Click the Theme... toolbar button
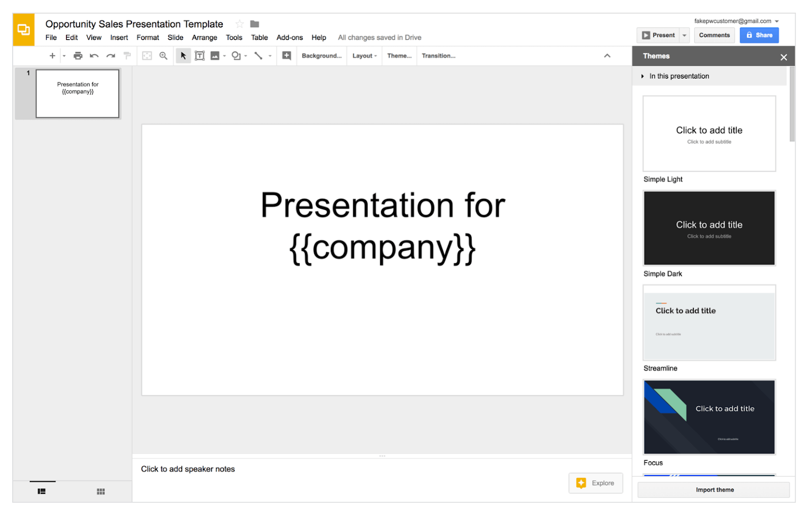 (399, 56)
